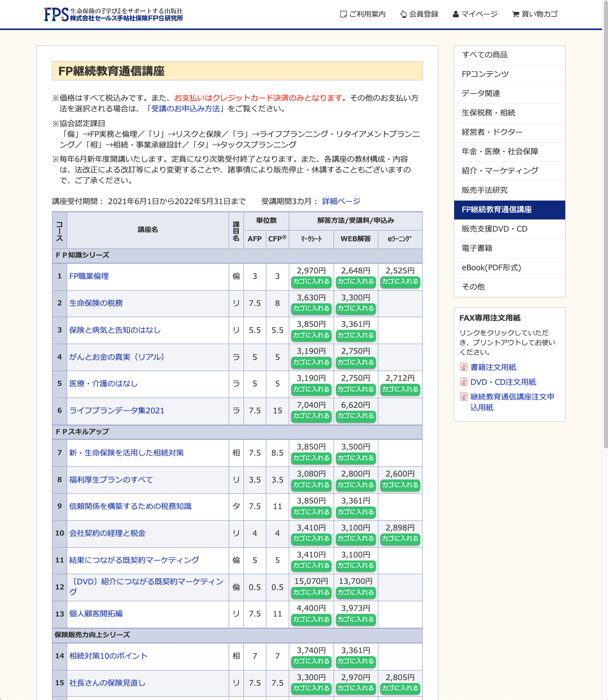608x700 pixels.
Task: Open the 買い物カゴ shopping cart
Action: 535,14
